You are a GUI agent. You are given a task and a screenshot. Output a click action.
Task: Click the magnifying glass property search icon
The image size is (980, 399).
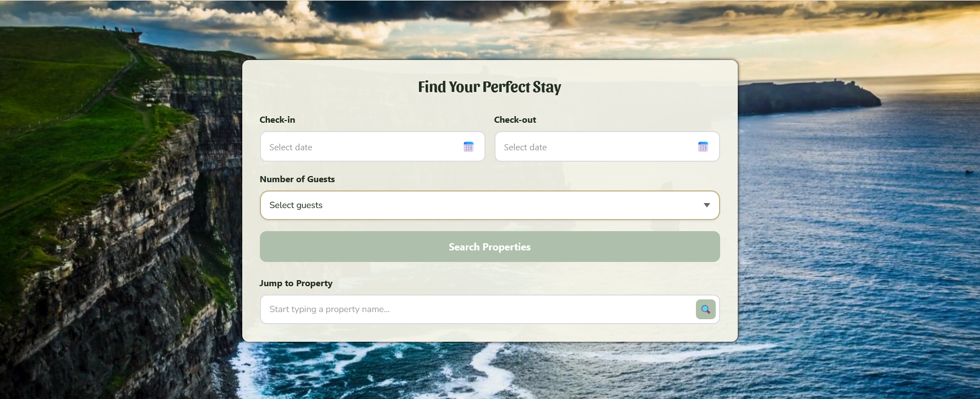click(705, 309)
